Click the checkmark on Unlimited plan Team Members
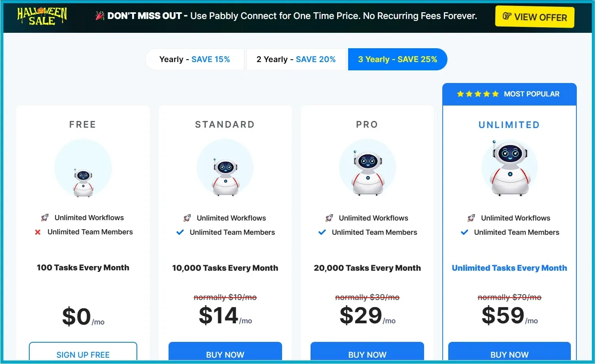Viewport: 595px width, 364px height. point(464,232)
